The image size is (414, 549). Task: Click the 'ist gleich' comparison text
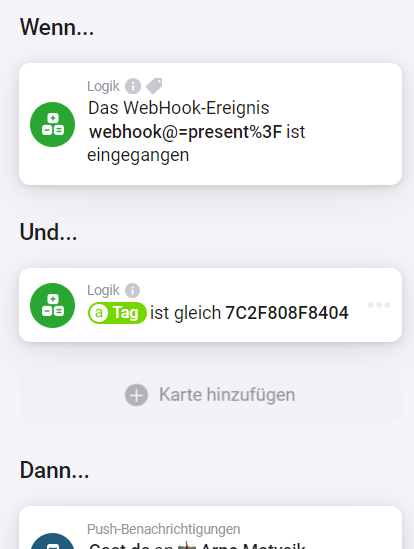tap(186, 313)
